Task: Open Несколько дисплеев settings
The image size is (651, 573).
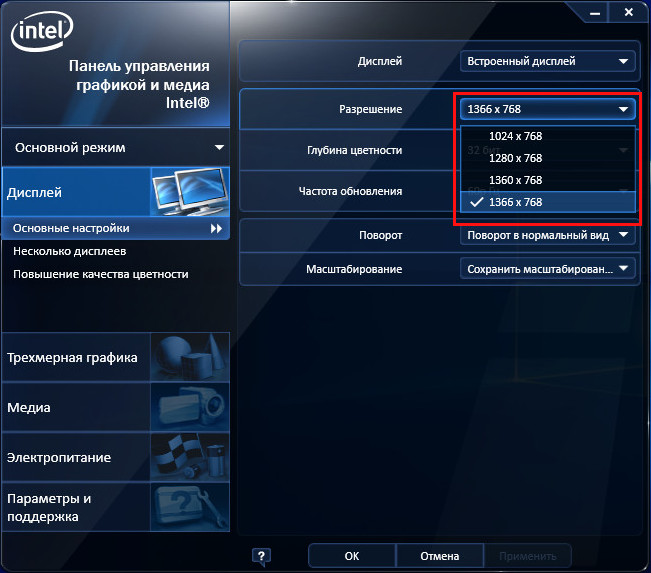Action: click(69, 251)
